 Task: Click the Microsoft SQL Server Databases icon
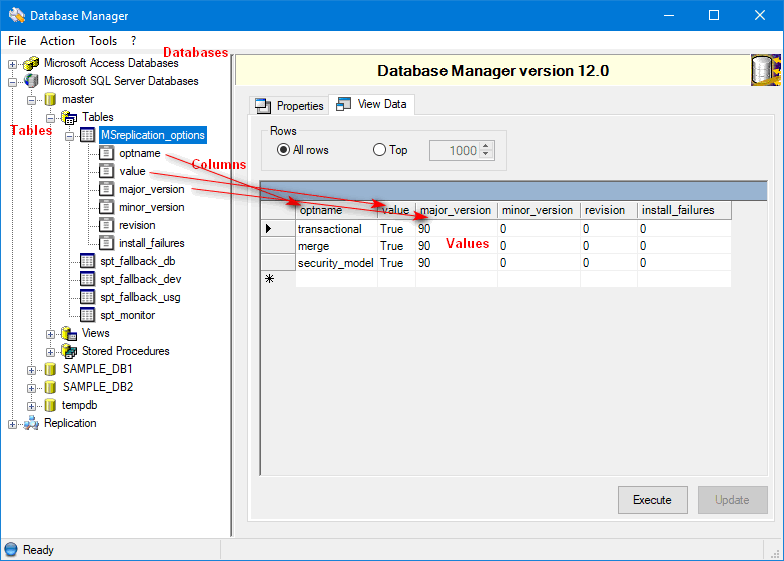click(x=31, y=81)
